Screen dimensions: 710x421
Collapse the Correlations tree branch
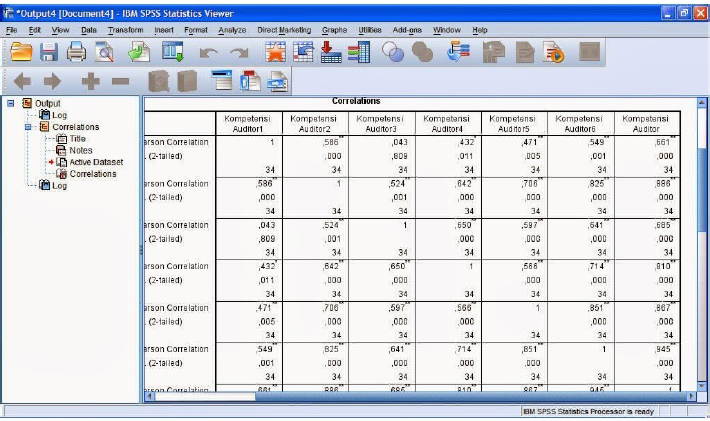click(x=28, y=127)
